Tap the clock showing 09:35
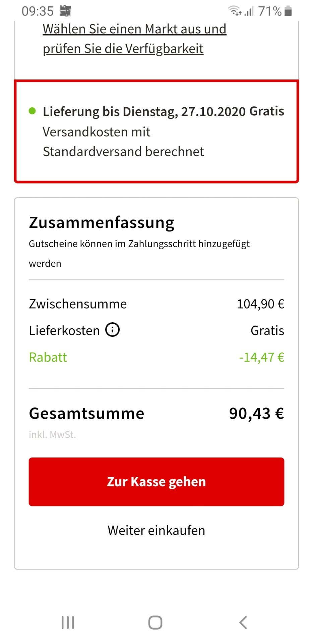This screenshot has height=644, width=313. pos(38,11)
